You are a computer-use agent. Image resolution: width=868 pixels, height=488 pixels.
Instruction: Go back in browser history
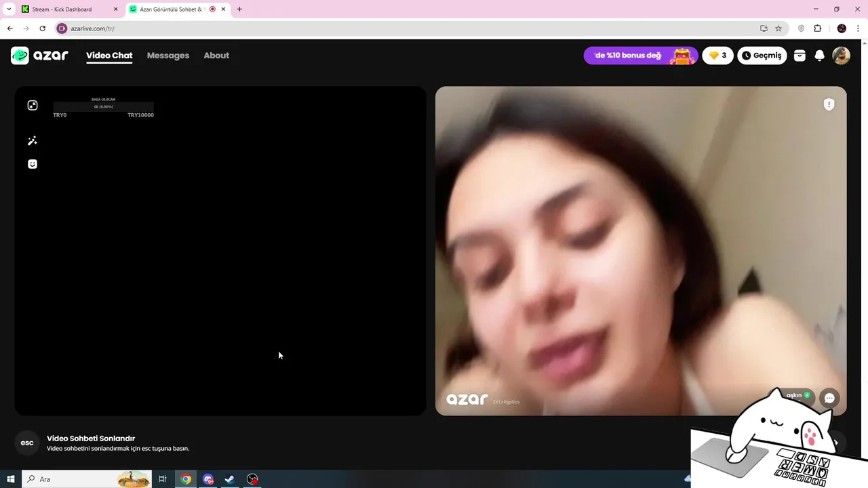[x=9, y=28]
